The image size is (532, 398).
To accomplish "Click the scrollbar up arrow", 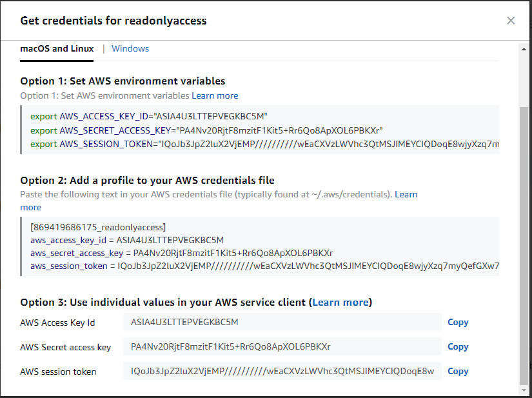I will [524, 49].
